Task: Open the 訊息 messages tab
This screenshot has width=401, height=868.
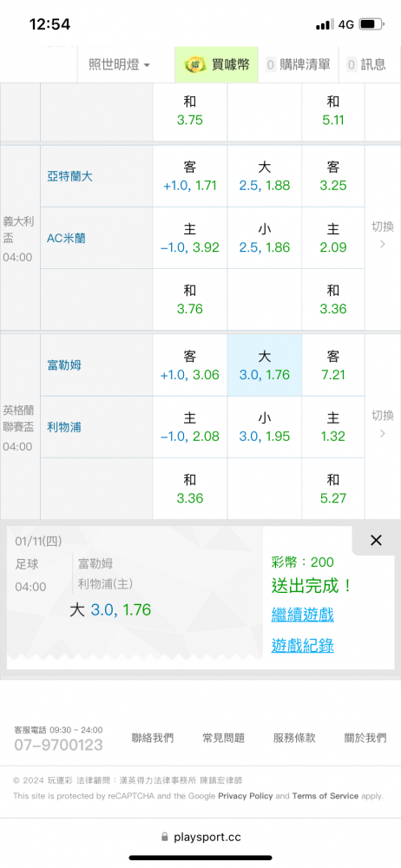Action: pos(366,65)
